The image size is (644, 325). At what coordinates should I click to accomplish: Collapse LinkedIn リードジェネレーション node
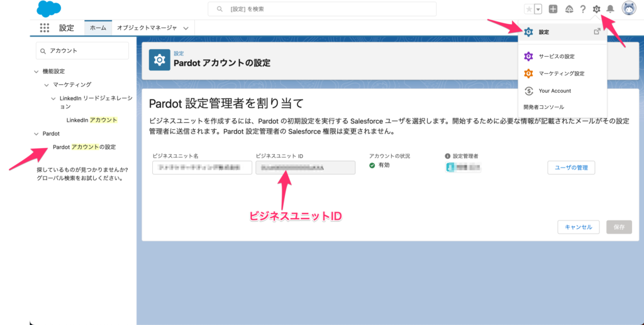click(x=53, y=99)
